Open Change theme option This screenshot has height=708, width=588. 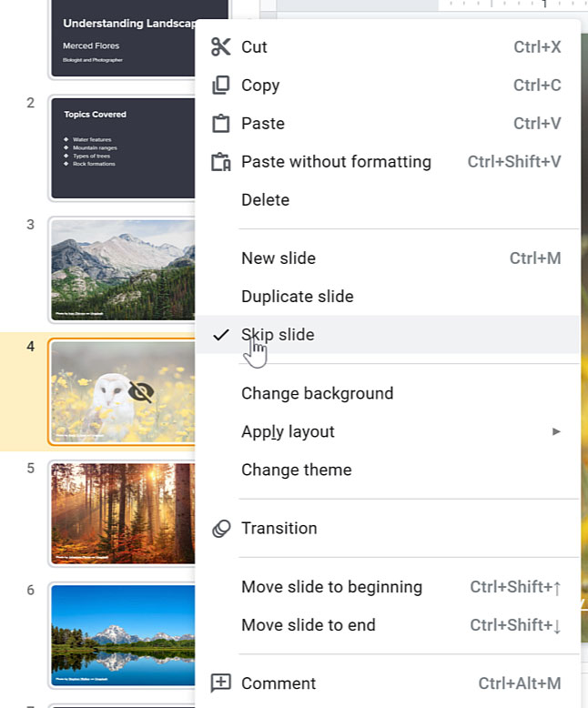[x=296, y=470]
